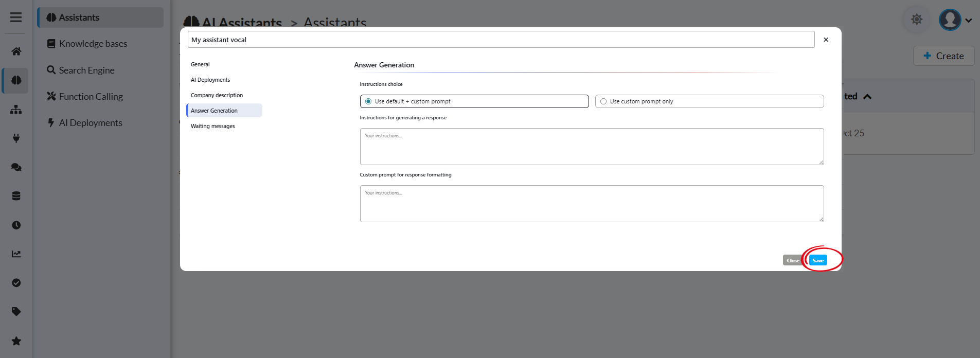Open the clock history sidebar icon
Viewport: 980px width, 358px height.
click(x=16, y=225)
